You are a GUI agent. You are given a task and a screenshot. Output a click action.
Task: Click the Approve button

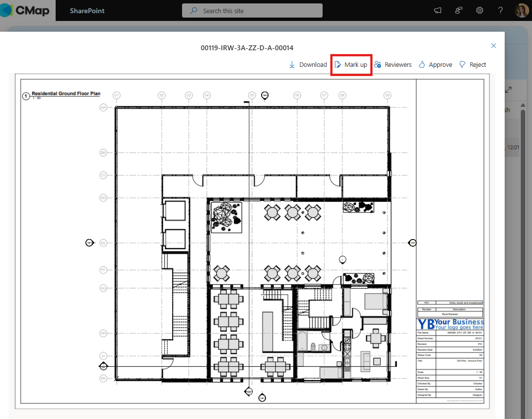[435, 64]
